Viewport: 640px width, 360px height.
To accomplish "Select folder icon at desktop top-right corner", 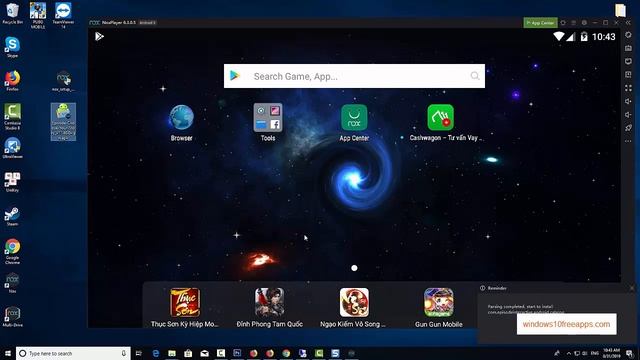I will (620, 10).
